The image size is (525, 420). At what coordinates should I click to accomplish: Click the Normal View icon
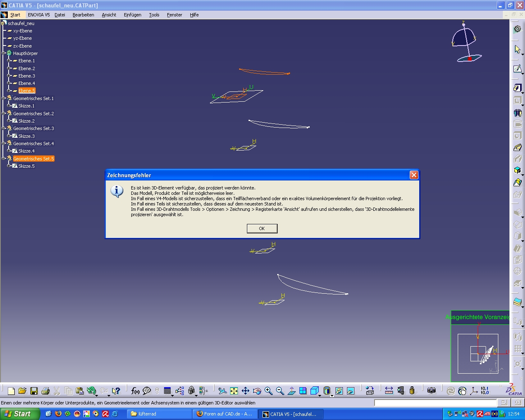[x=291, y=391]
